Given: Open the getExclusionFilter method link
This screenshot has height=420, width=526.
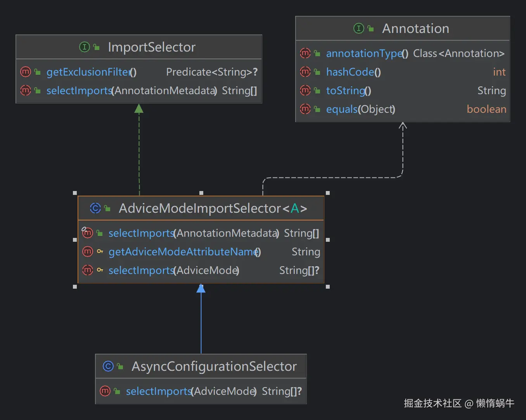Looking at the screenshot, I should point(88,72).
